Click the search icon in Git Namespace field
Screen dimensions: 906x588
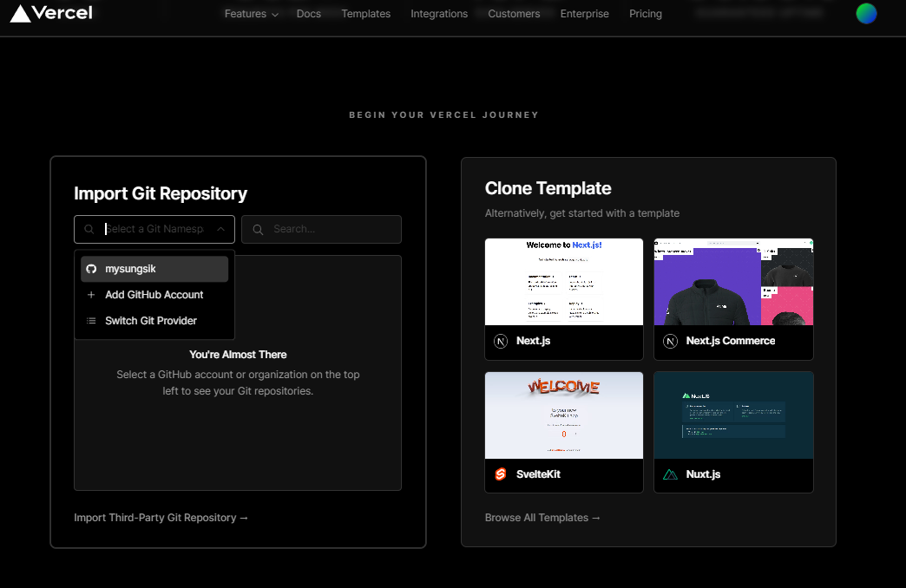tap(89, 229)
